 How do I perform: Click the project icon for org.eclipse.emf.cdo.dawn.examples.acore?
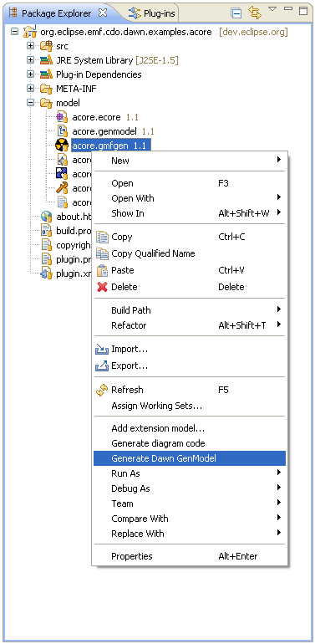point(29,32)
